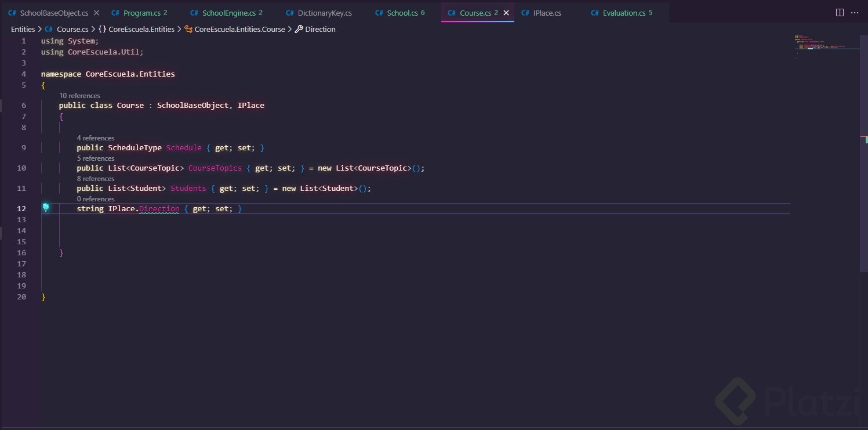Open the CoreEscuela.Entities namespace breadcrumb

(141, 29)
